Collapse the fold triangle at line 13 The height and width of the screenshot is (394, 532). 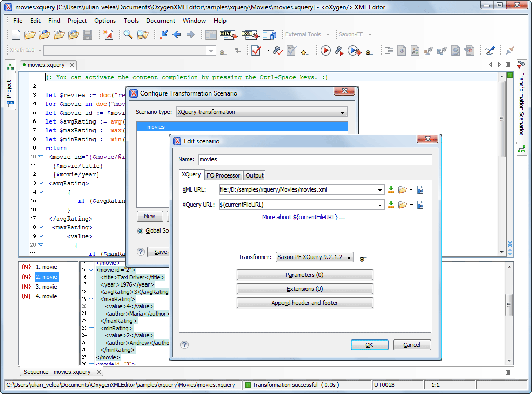pos(41,183)
